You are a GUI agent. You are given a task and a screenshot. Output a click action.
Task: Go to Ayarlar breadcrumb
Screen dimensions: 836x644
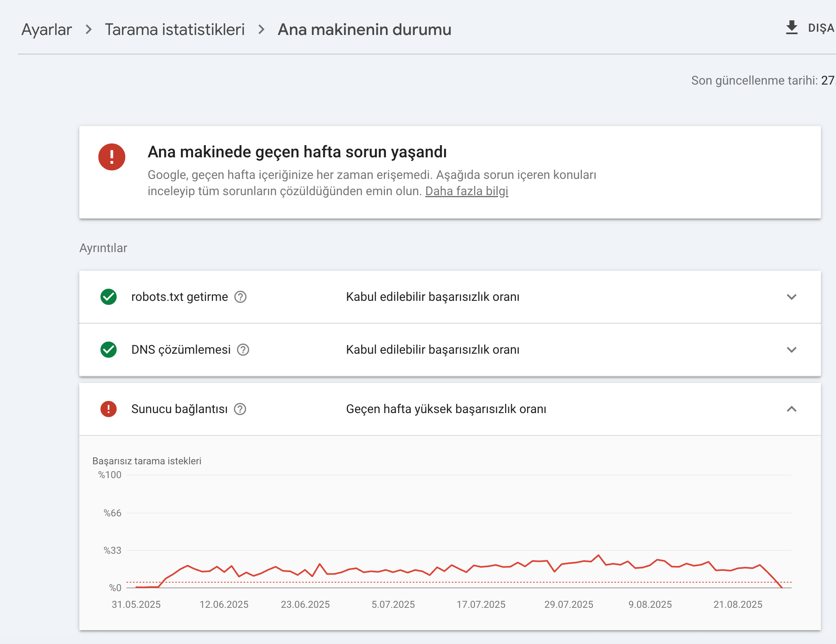(x=47, y=30)
